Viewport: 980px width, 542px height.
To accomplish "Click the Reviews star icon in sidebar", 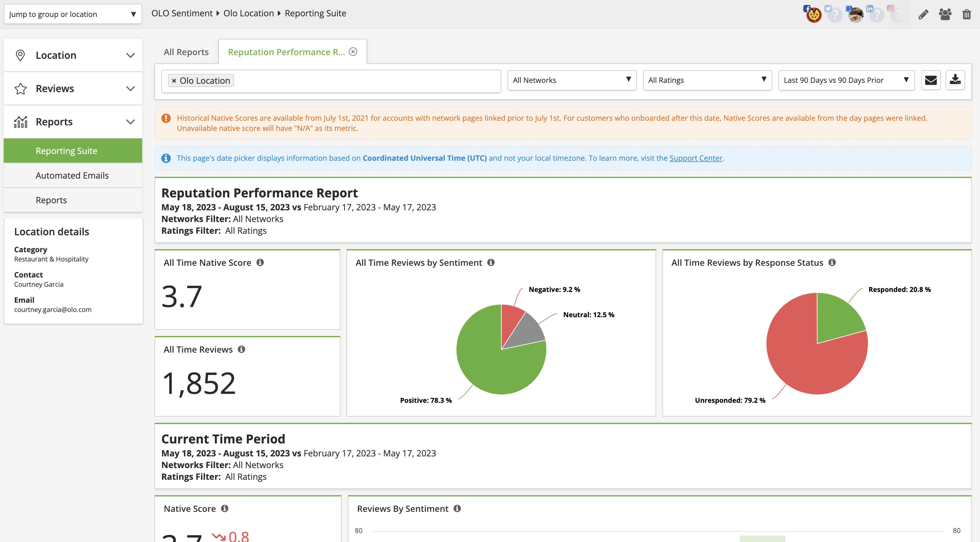I will (x=21, y=89).
